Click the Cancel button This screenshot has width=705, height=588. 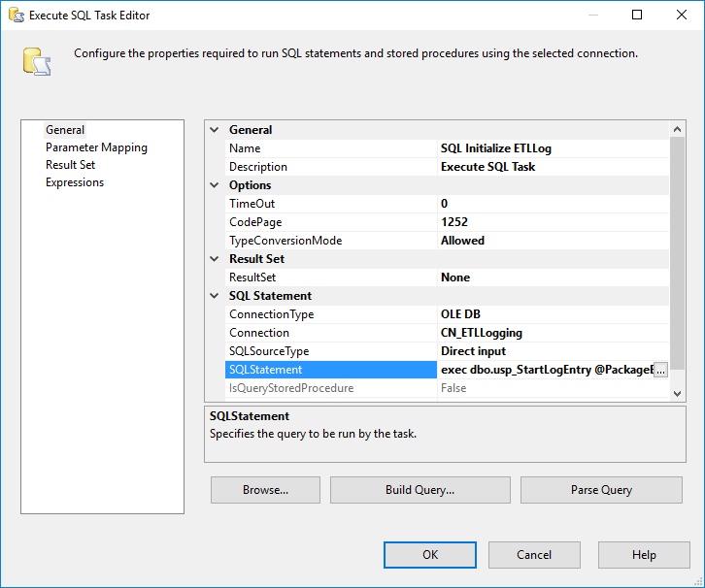[x=534, y=555]
